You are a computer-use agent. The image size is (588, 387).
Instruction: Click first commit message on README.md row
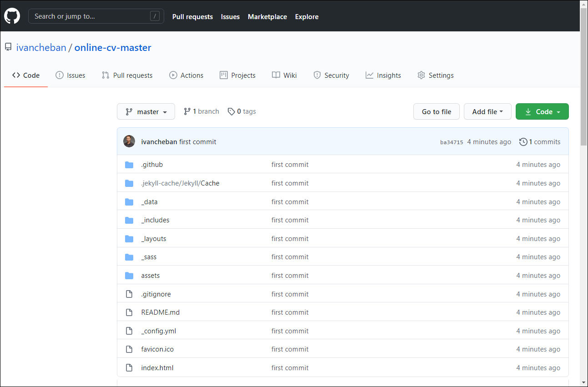tap(290, 312)
